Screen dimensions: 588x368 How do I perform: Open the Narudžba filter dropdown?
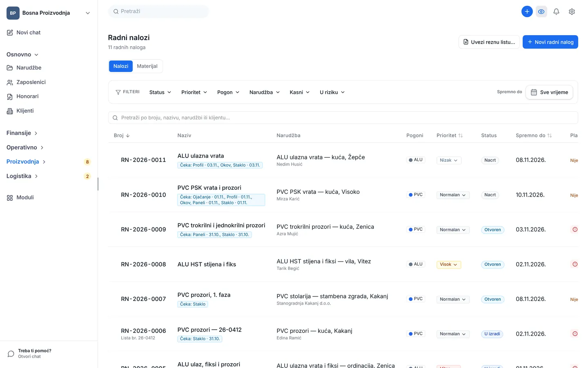(265, 92)
